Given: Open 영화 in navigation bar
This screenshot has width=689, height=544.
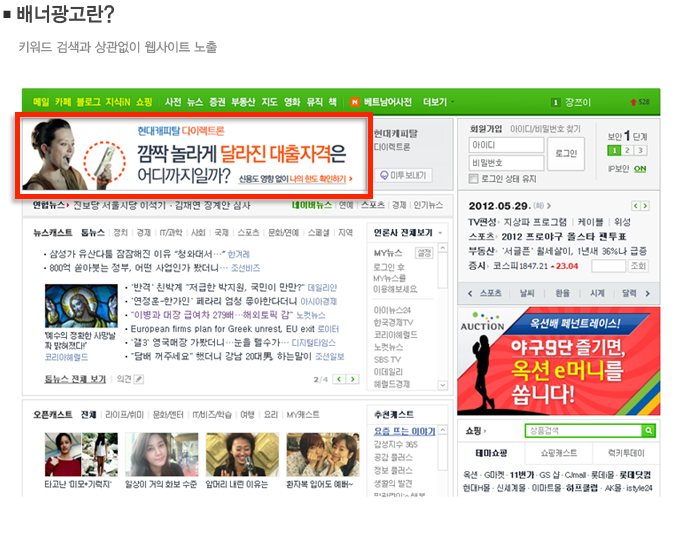Looking at the screenshot, I should [292, 102].
